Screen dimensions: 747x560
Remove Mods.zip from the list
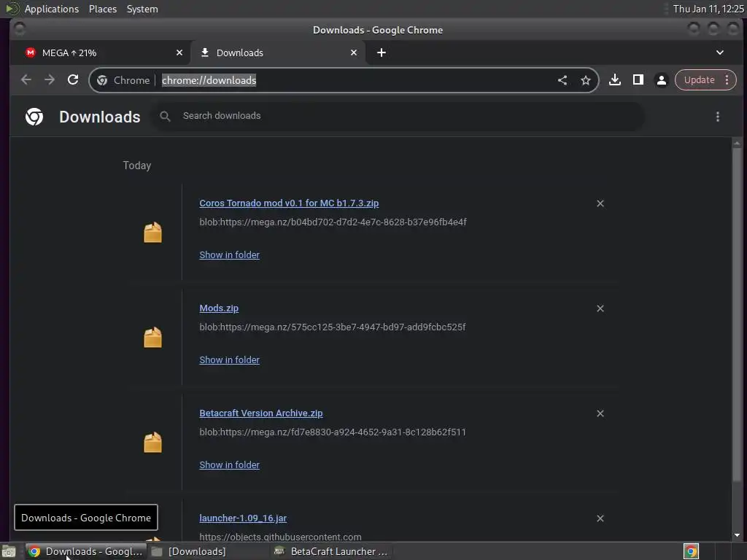[600, 308]
